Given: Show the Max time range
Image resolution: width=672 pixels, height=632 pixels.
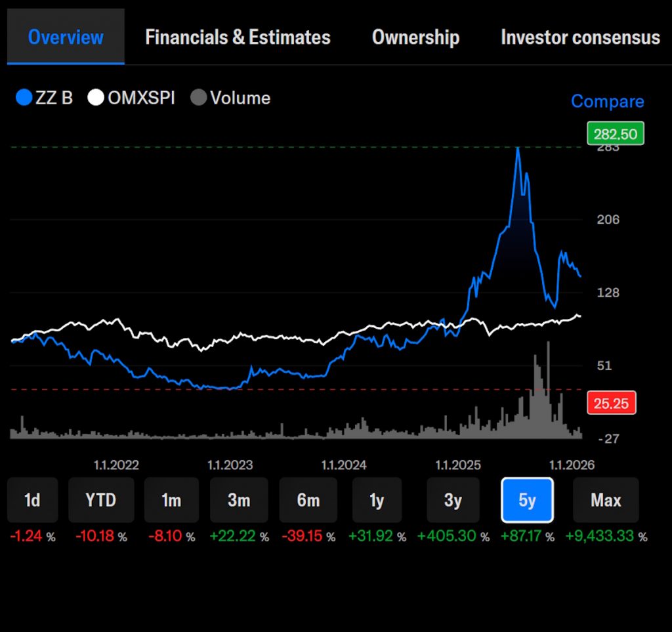Looking at the screenshot, I should click(606, 500).
